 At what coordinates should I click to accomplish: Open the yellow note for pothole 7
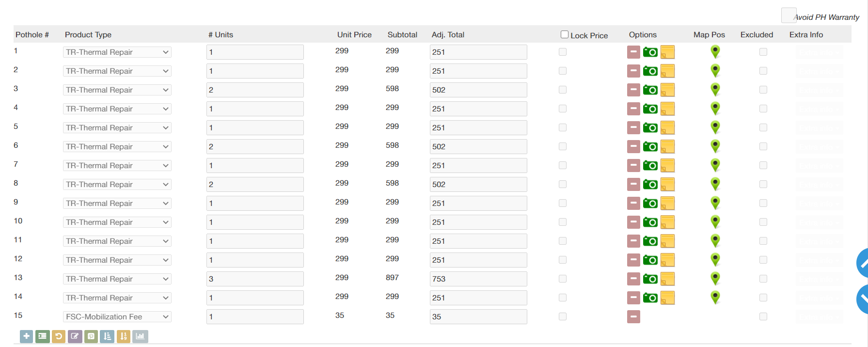click(668, 165)
